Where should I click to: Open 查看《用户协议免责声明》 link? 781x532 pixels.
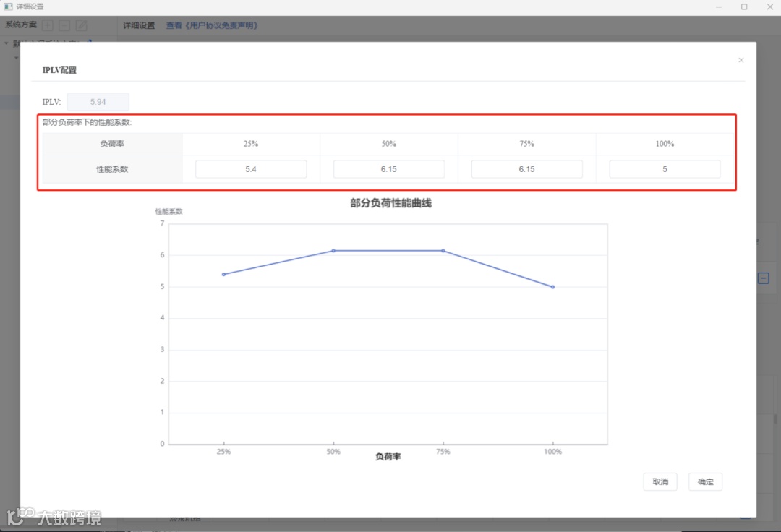[x=212, y=25]
